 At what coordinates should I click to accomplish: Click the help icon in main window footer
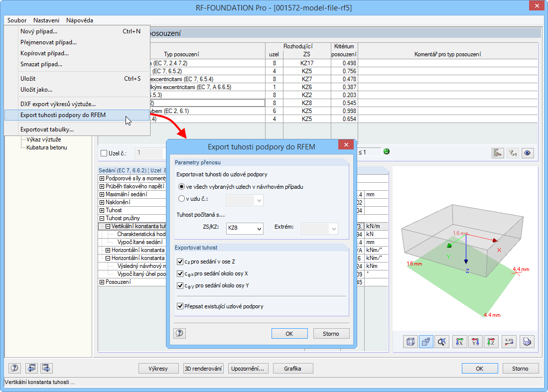14,368
